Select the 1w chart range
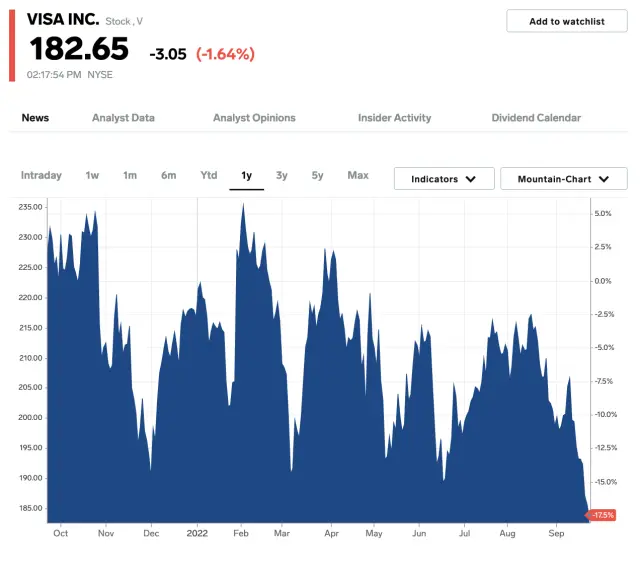Image resolution: width=640 pixels, height=561 pixels. 92,176
